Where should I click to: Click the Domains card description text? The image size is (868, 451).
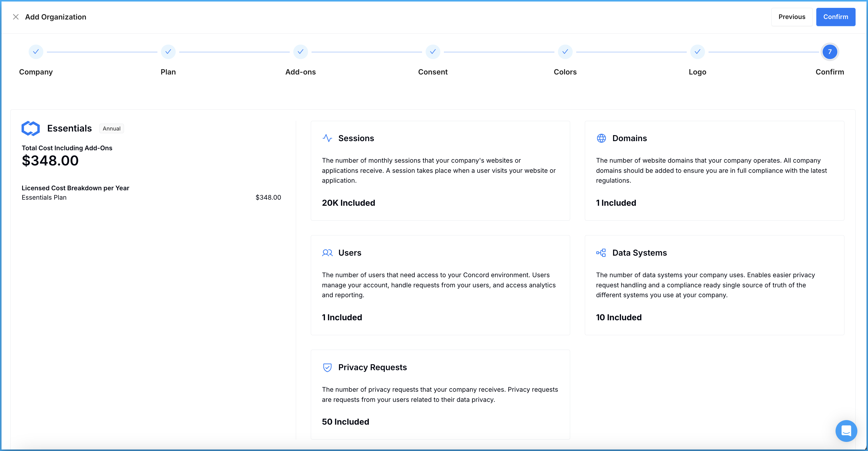tap(711, 171)
